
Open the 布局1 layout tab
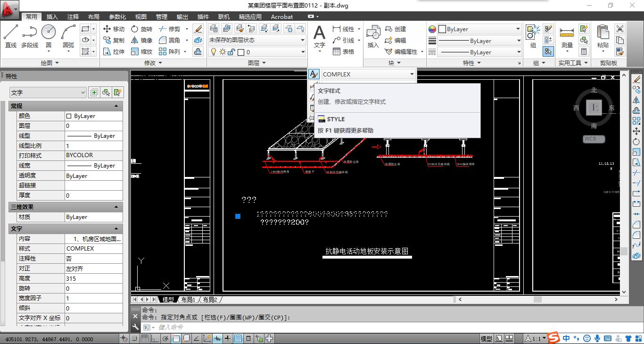(x=188, y=300)
